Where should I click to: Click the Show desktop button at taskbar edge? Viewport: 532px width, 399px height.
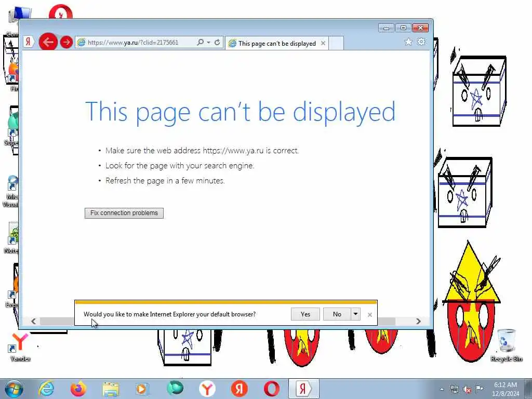click(528, 389)
